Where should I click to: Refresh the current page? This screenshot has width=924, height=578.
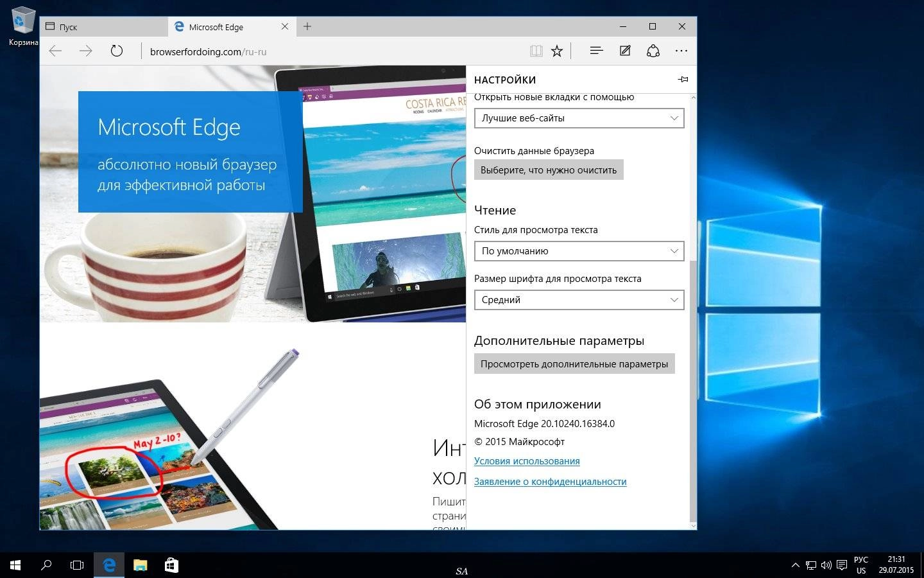click(x=116, y=51)
